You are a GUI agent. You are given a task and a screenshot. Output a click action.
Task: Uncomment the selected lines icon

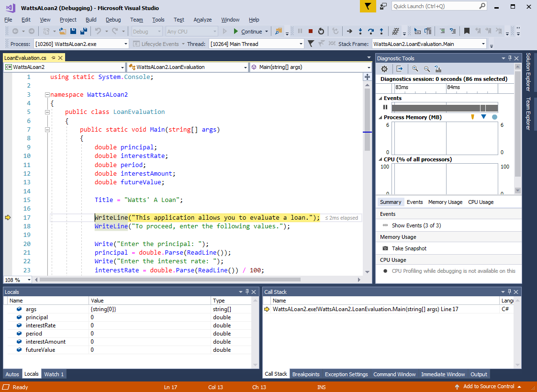tap(453, 31)
